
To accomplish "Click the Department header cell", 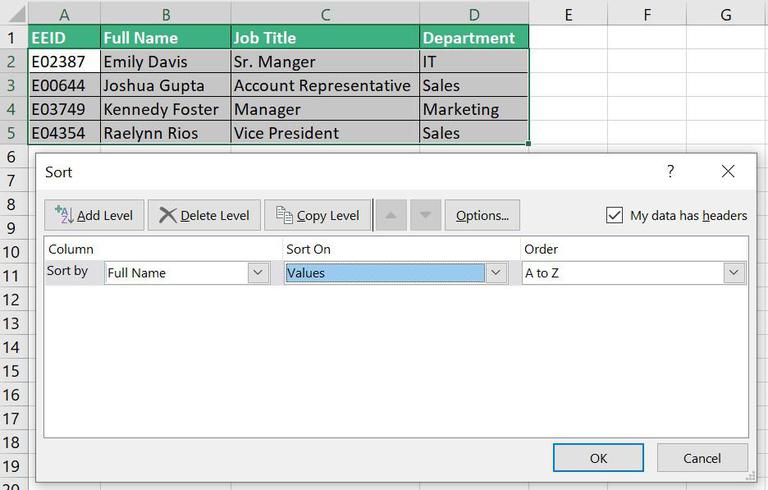I will [x=474, y=38].
